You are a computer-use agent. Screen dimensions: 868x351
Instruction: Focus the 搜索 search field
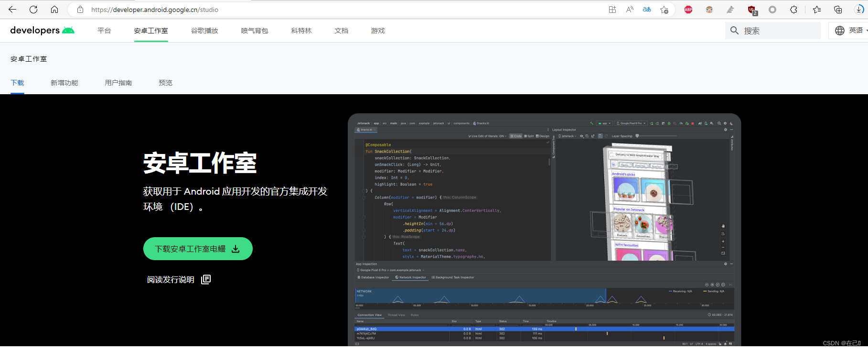[x=772, y=31]
